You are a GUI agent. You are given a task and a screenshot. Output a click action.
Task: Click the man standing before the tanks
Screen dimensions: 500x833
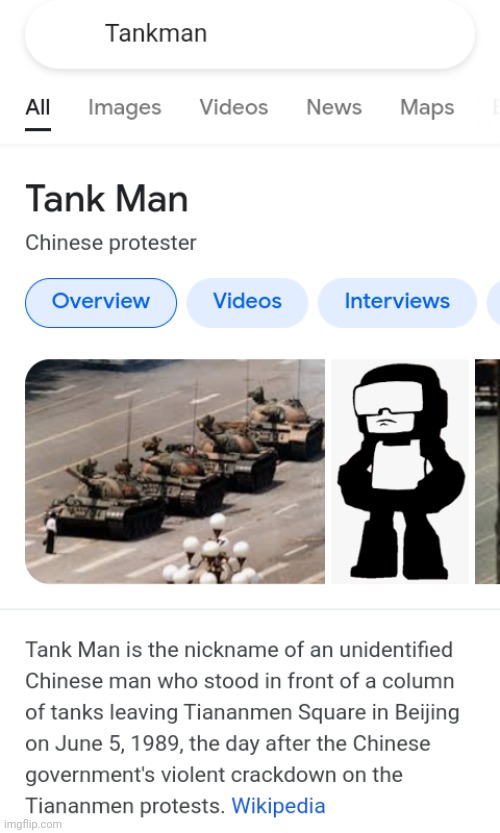click(x=51, y=533)
